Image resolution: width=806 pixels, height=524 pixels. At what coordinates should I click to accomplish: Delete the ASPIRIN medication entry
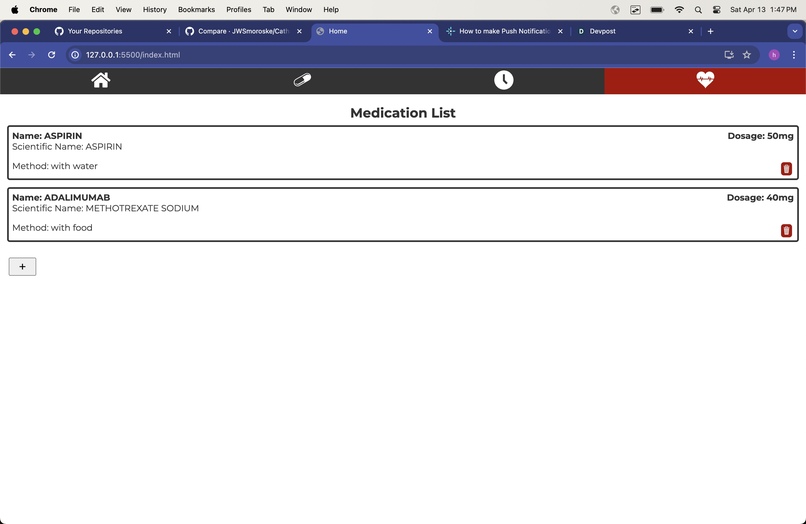click(786, 169)
